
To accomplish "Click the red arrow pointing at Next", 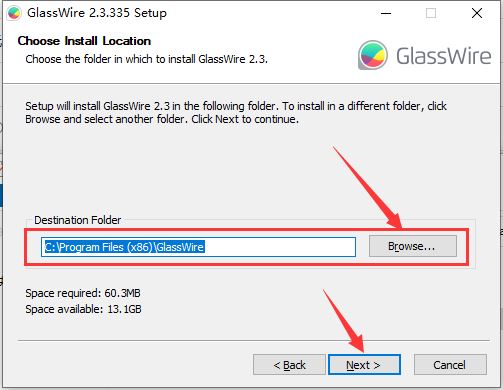I will (343, 321).
